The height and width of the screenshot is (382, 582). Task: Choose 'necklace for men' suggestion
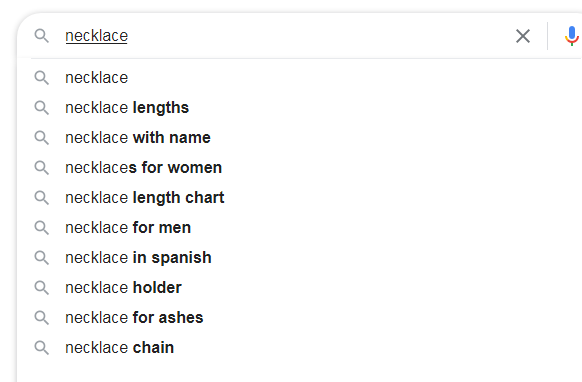click(x=299, y=228)
